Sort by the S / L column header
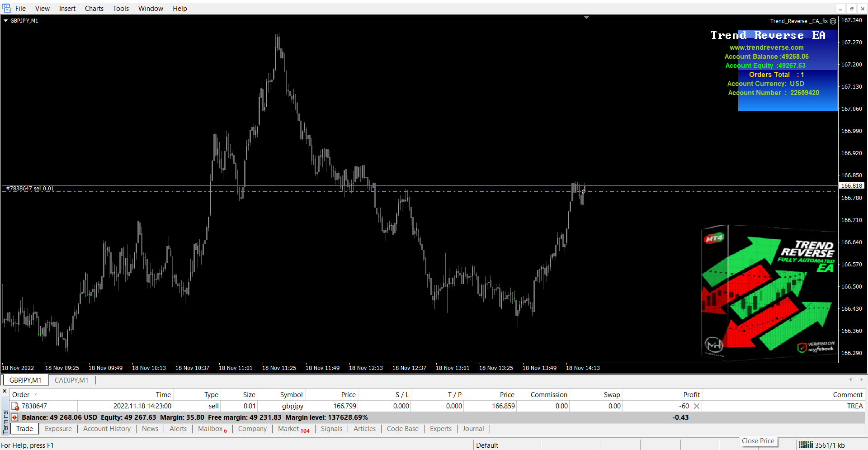Screen dimensions: 868x450 [x=385, y=395]
